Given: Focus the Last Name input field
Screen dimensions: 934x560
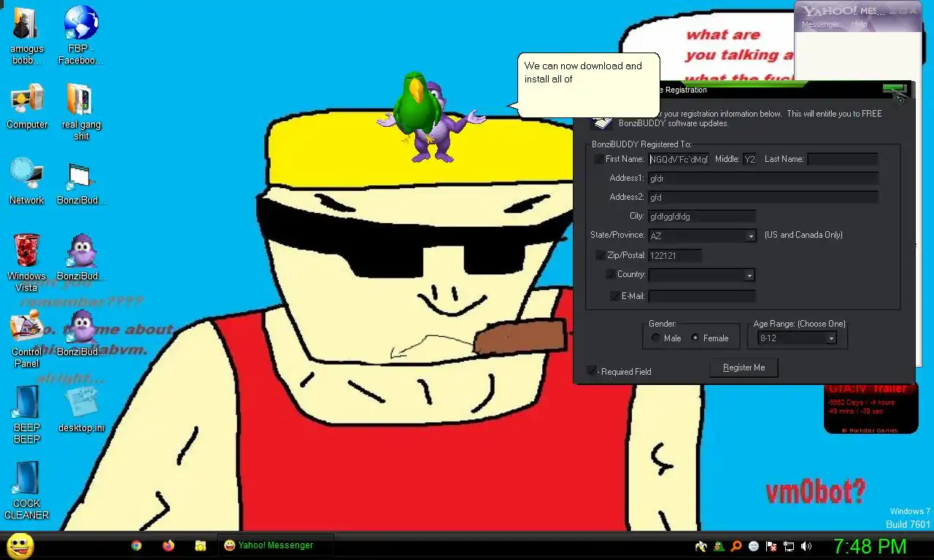Looking at the screenshot, I should 842,159.
